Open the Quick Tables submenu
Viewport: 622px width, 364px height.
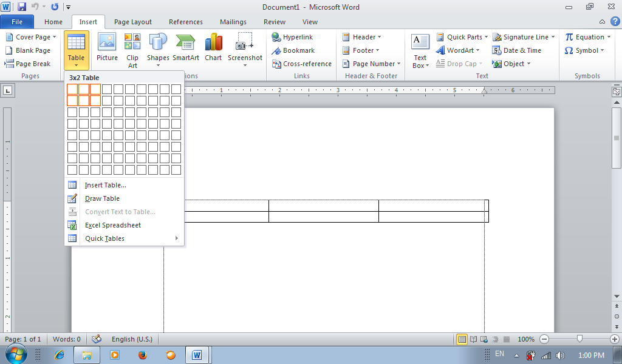tap(124, 238)
